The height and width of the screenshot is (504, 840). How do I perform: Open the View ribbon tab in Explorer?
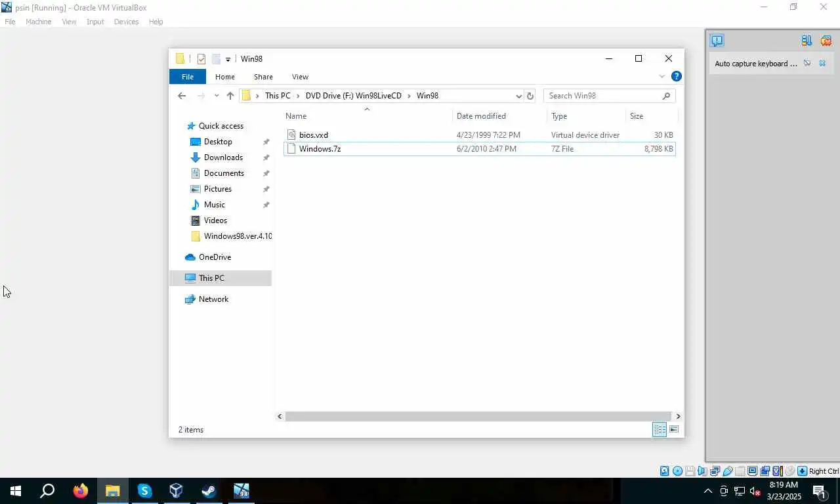(x=300, y=77)
